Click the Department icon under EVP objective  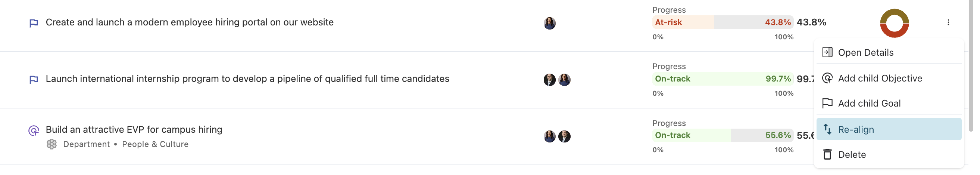52,144
